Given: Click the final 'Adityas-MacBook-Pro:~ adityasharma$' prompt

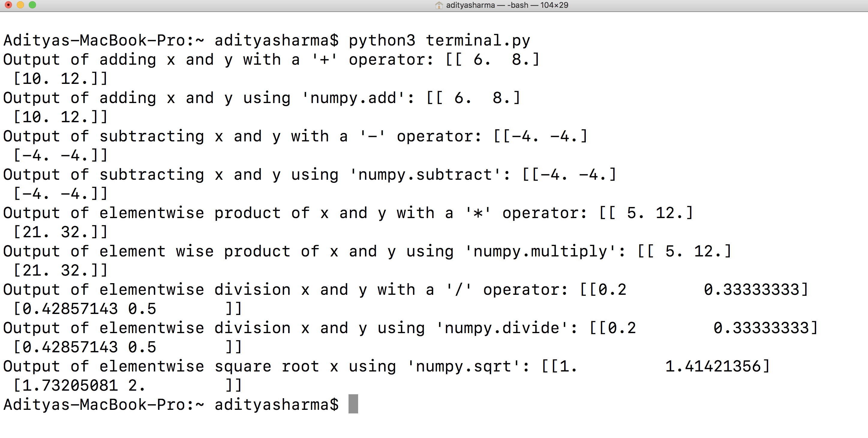Looking at the screenshot, I should [x=171, y=405].
